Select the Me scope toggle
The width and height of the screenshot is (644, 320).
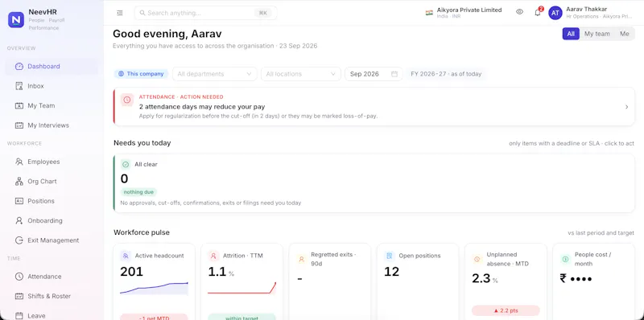[625, 34]
